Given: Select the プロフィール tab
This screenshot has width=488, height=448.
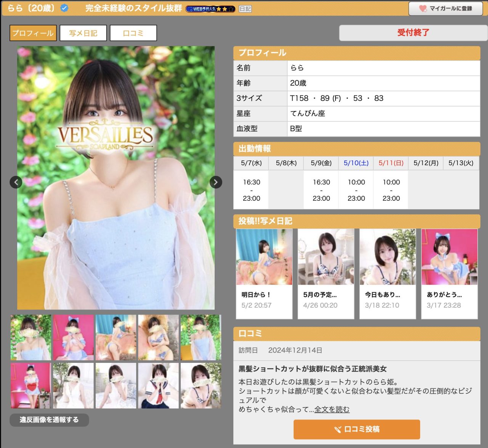Looking at the screenshot, I should [33, 33].
